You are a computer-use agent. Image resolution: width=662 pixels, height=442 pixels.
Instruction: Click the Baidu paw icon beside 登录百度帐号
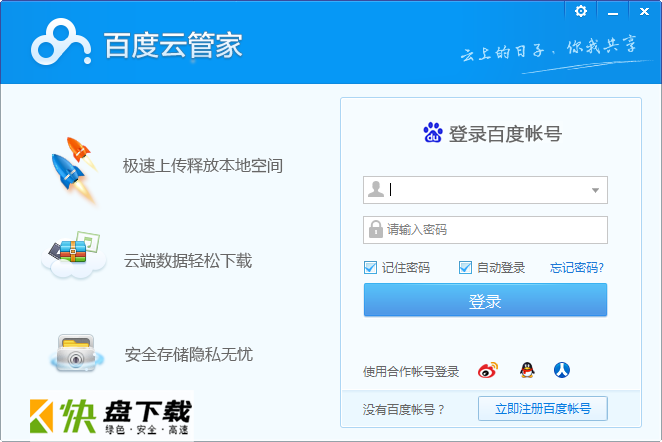(x=433, y=133)
